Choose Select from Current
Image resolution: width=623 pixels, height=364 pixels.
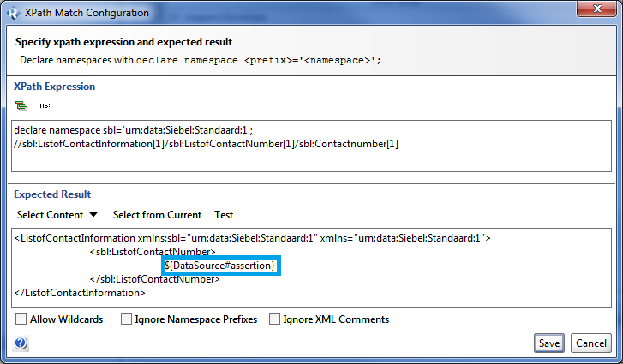[157, 215]
